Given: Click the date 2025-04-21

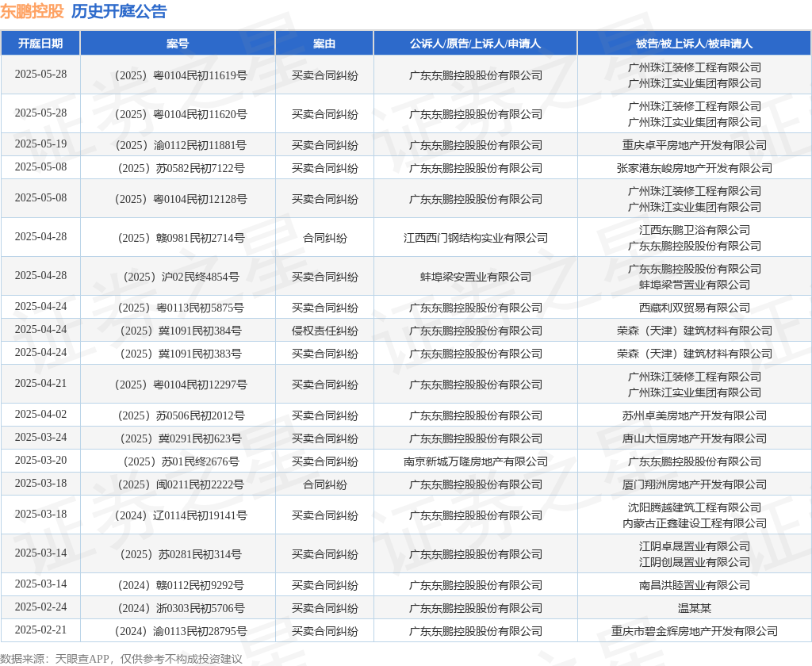Looking at the screenshot, I should [40, 383].
